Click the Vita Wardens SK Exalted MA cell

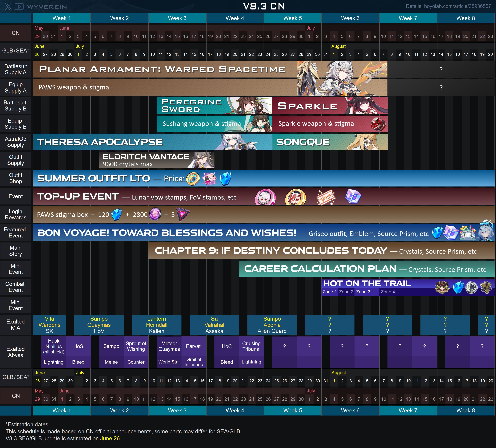[x=49, y=325]
